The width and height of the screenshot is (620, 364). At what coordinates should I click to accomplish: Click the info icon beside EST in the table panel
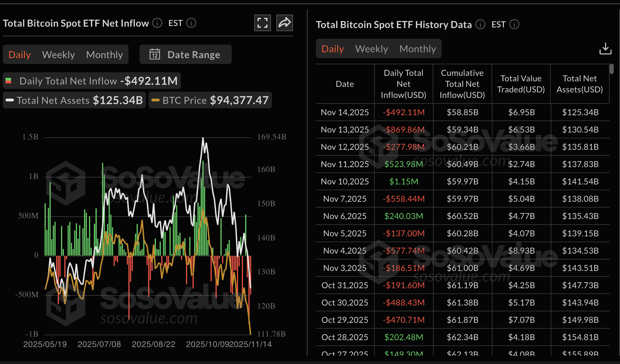(514, 25)
